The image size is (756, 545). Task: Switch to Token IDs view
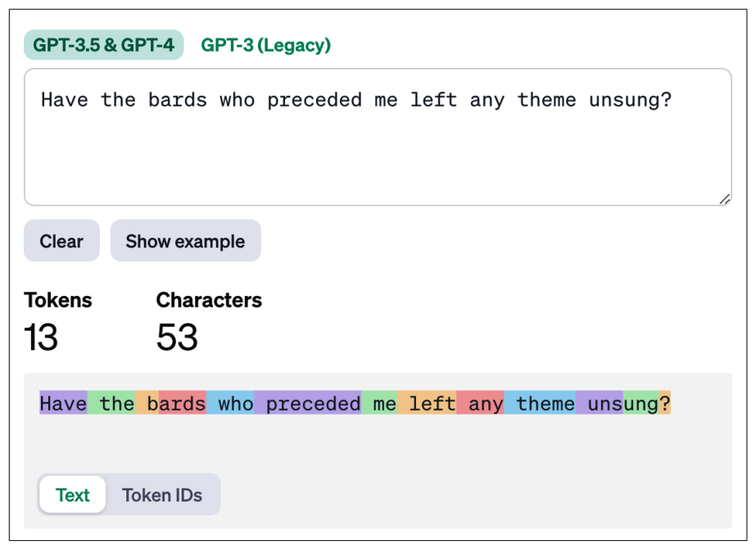pos(162,495)
